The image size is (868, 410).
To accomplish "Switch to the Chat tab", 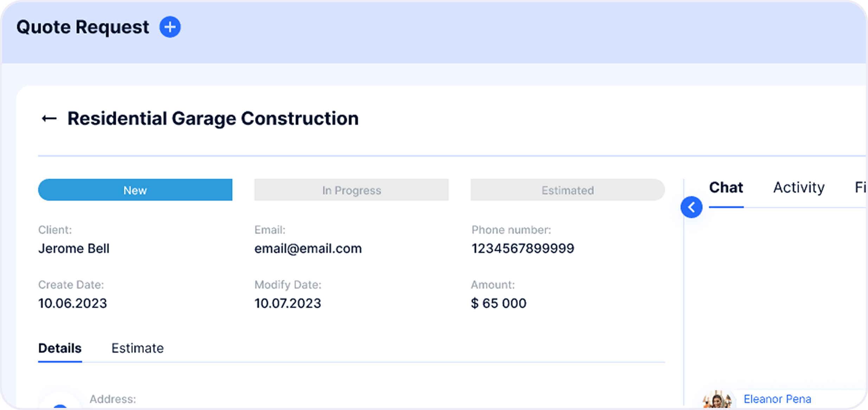I will pos(726,188).
